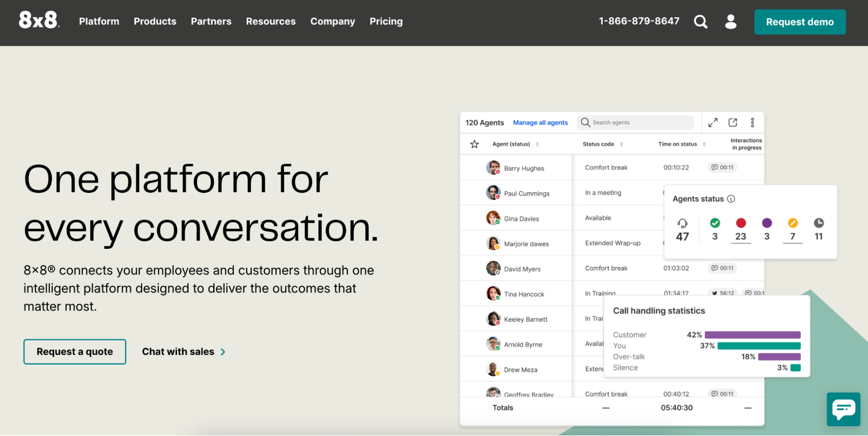Viewport: 868px width, 436px height.
Task: Sort by Agent (status) column arrows
Action: tap(538, 144)
